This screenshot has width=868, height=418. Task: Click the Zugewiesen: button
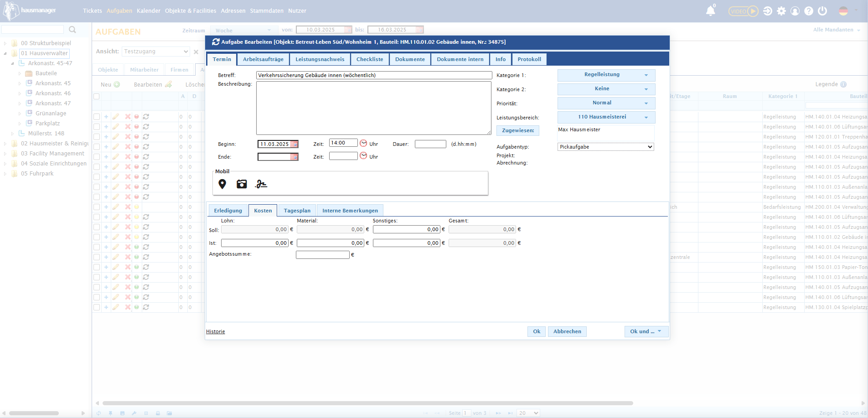coord(518,131)
